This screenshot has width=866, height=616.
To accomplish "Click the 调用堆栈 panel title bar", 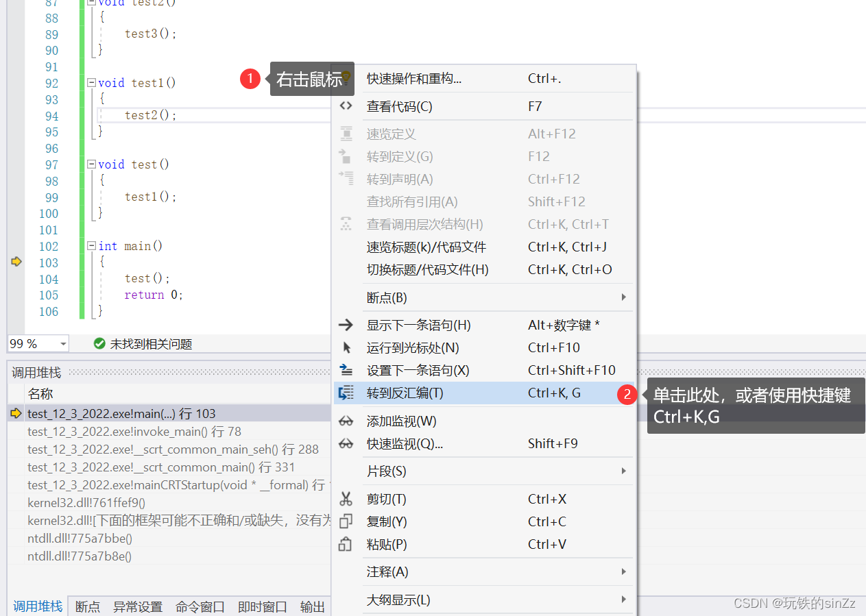I will tap(169, 373).
